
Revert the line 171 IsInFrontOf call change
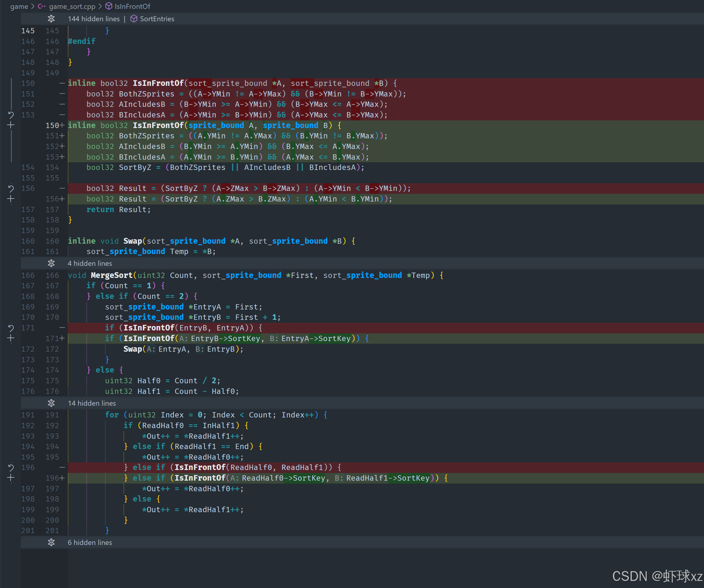tap(11, 328)
